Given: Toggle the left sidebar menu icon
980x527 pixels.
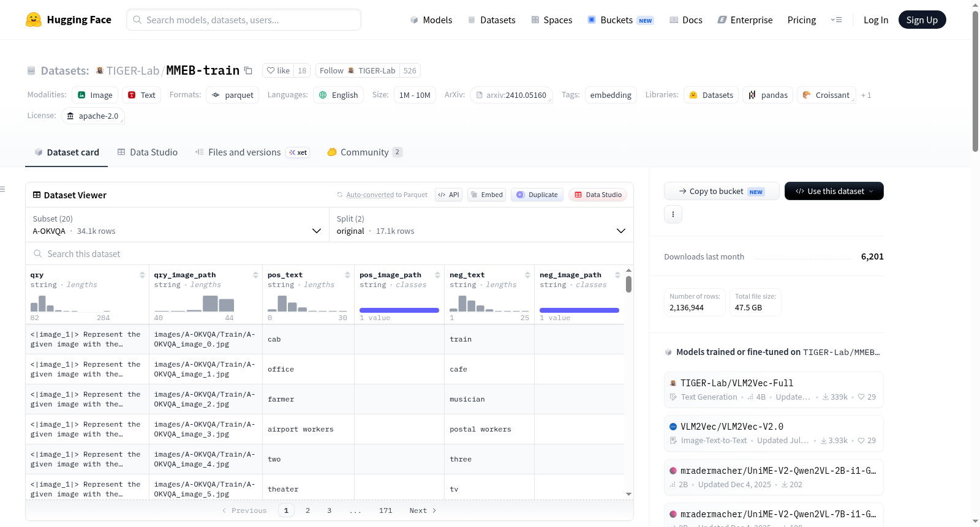Looking at the screenshot, I should tap(2, 189).
